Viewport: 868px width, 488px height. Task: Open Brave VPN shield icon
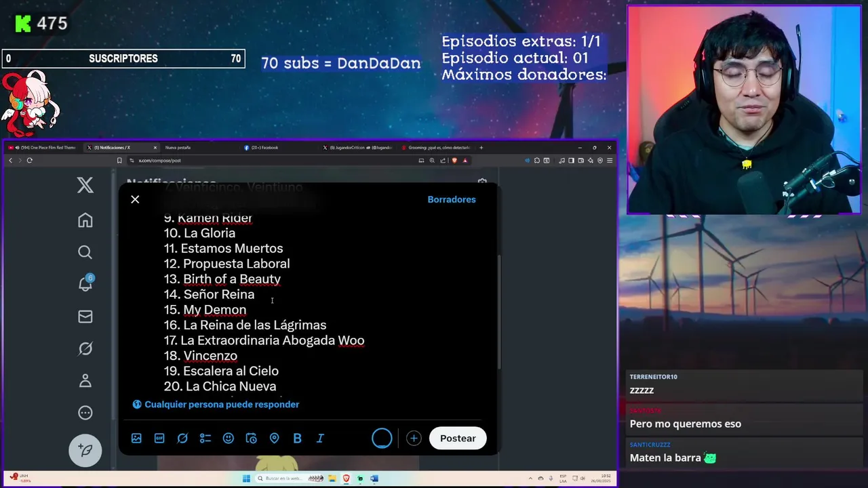point(600,161)
